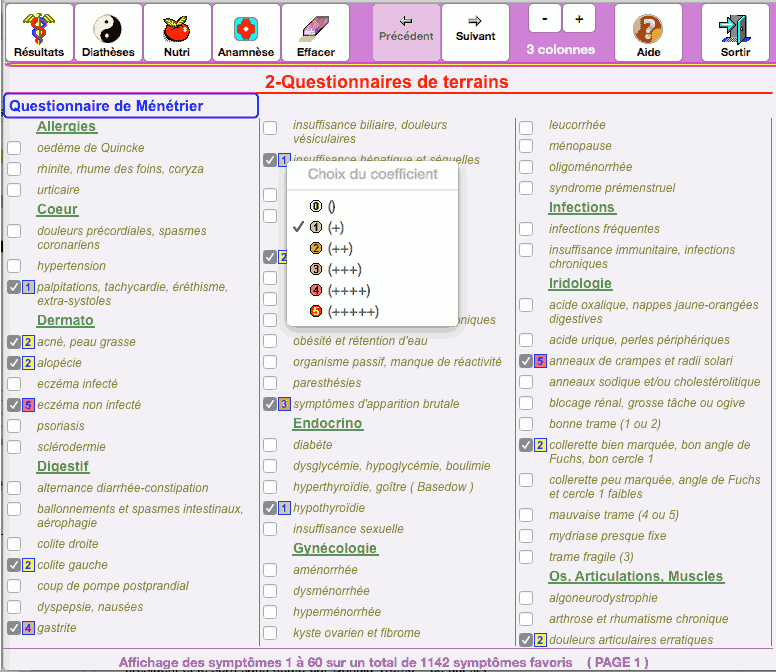Choose coefficient 2 (++) in popup

(372, 248)
